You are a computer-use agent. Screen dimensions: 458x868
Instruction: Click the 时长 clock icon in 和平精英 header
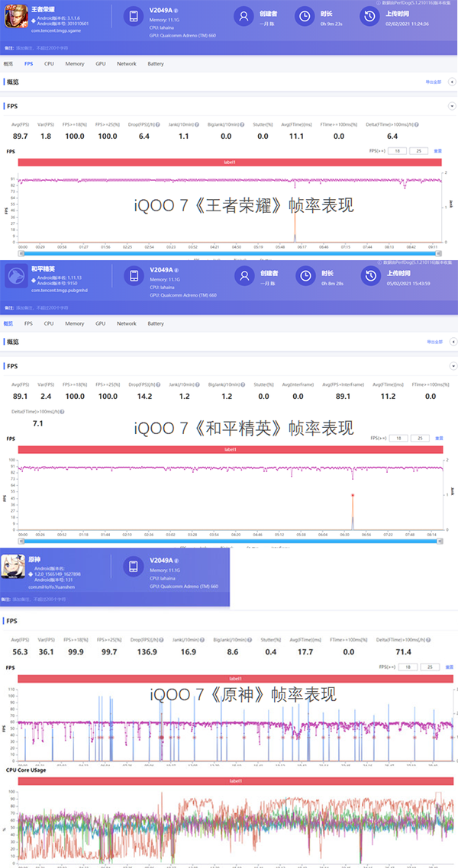[305, 276]
